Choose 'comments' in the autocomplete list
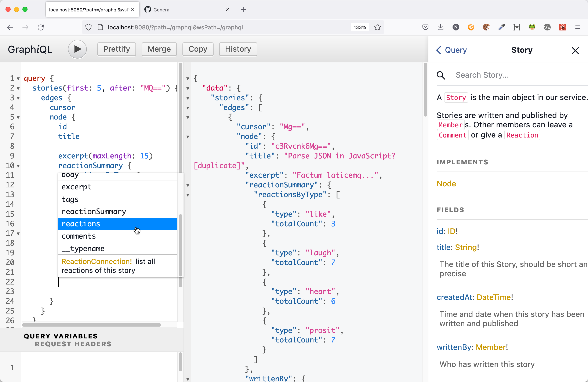The image size is (588, 382). pyautogui.click(x=79, y=236)
